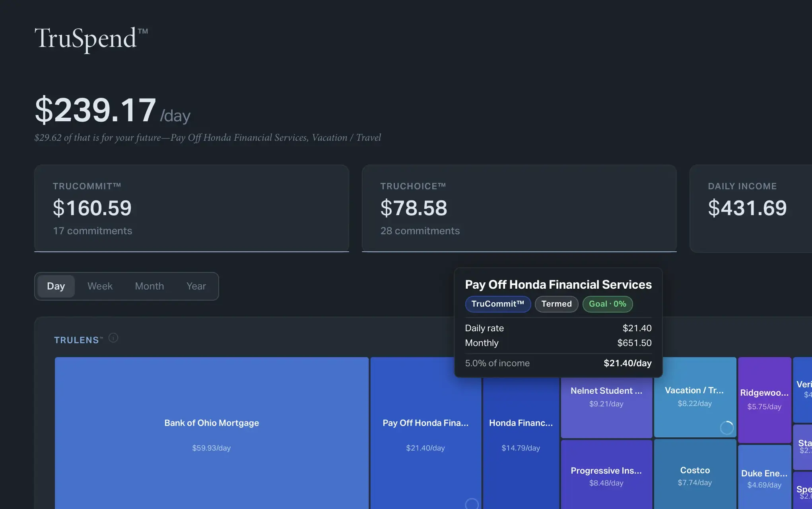812x509 pixels.
Task: Select the Day view tab
Action: tap(56, 286)
